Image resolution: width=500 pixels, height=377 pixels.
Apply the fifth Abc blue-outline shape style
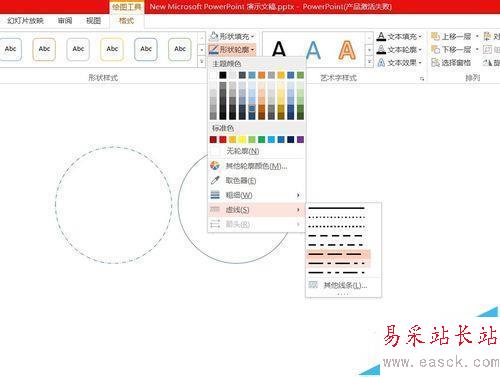[x=146, y=49]
